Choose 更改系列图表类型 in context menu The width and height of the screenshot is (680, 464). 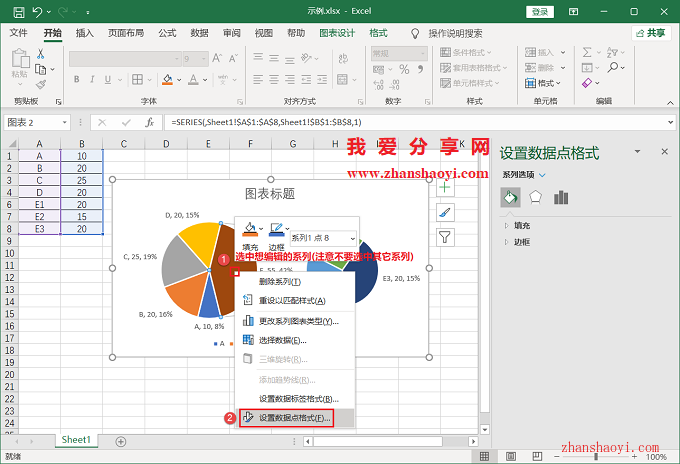(x=295, y=321)
